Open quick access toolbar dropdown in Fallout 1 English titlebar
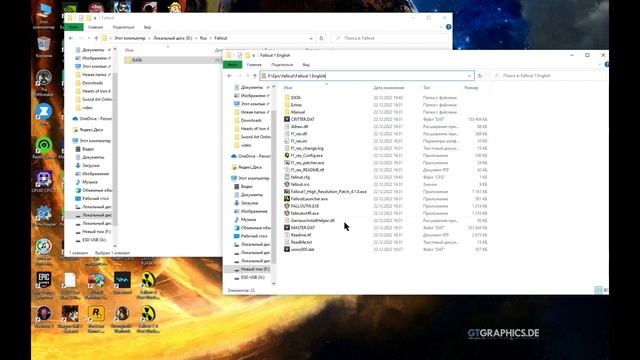The height and width of the screenshot is (360, 640). click(254, 56)
